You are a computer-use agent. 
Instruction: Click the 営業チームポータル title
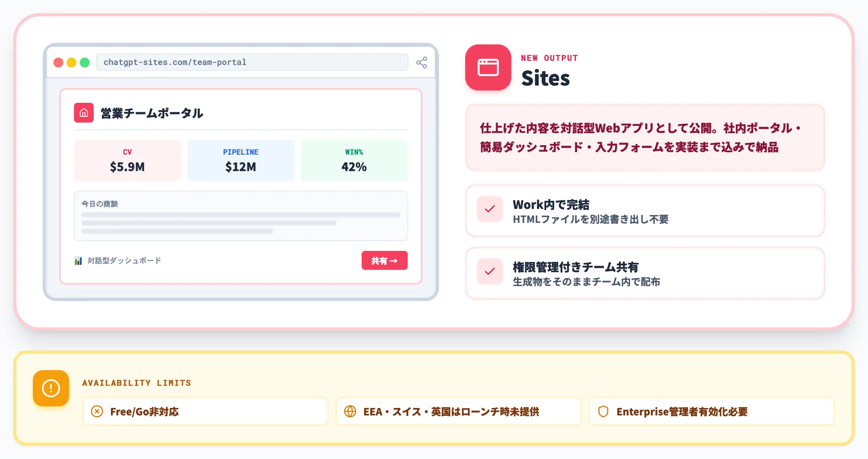tap(152, 113)
